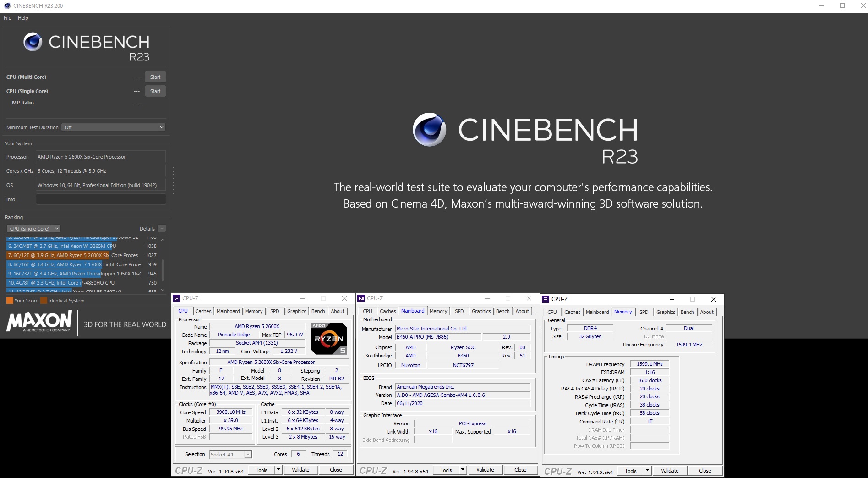Open the SPD tab in first CPU-Z window

click(x=275, y=311)
